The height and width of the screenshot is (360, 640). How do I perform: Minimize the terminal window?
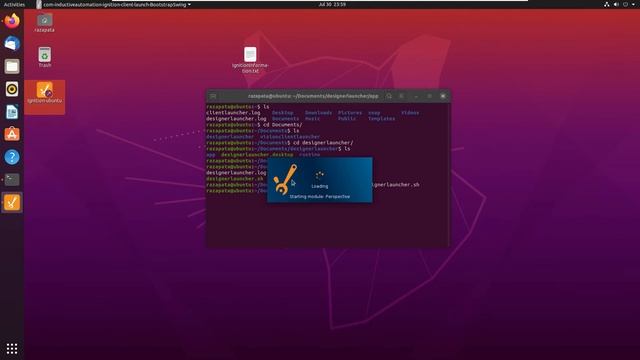tap(416, 96)
